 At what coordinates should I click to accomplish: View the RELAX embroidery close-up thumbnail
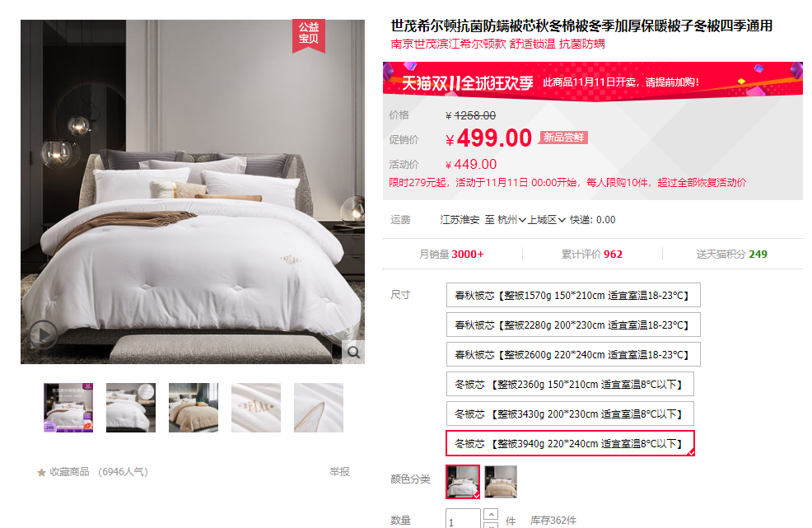point(256,408)
